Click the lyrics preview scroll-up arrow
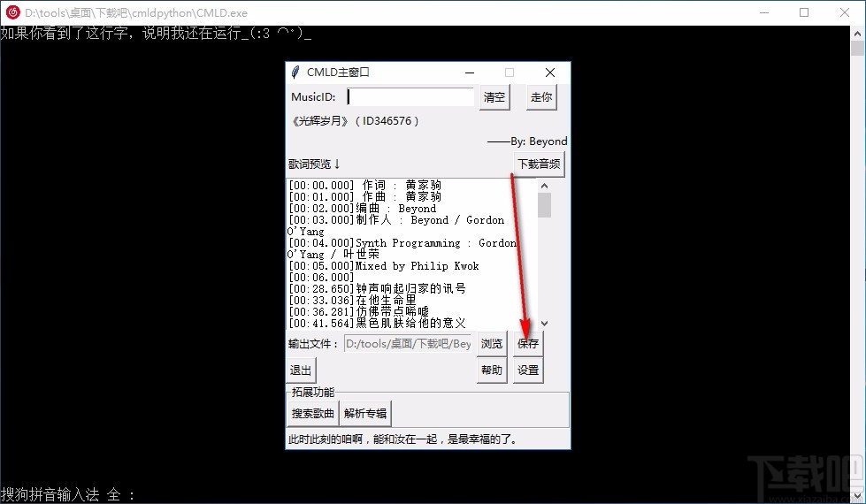This screenshot has height=504, width=866. point(545,186)
